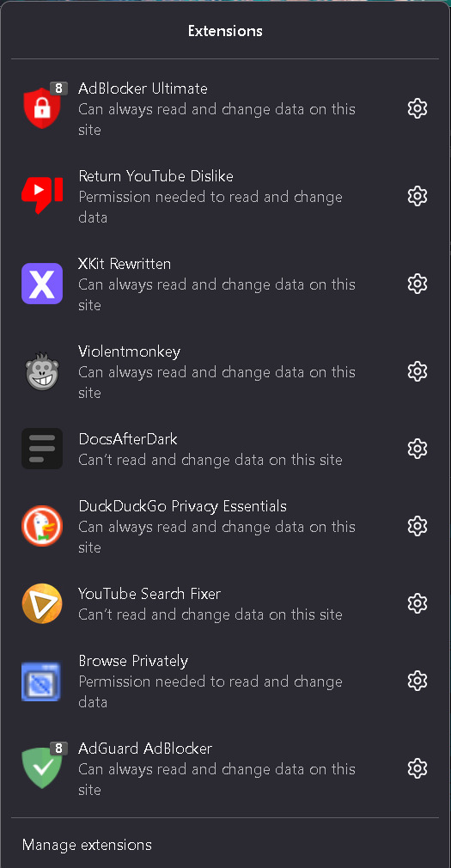Screen dimensions: 451x868
Task: Click the DocsAfterDark dark lines icon
Action: 42,449
